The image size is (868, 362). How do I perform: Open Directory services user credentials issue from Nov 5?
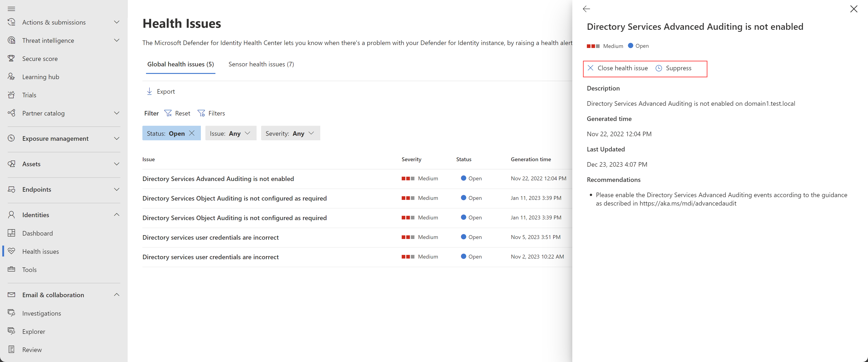pyautogui.click(x=211, y=237)
